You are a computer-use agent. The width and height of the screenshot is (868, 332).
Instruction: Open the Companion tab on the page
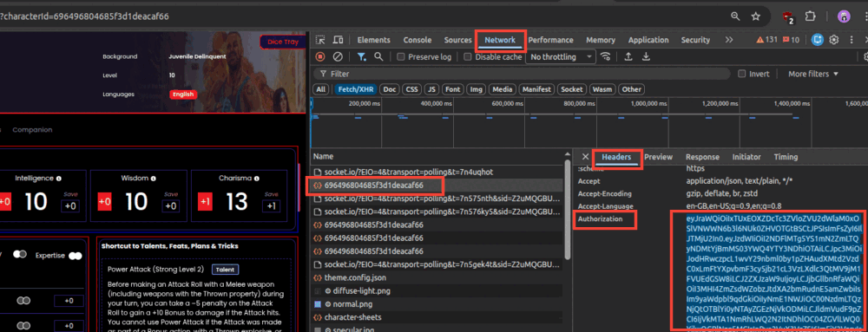point(32,130)
